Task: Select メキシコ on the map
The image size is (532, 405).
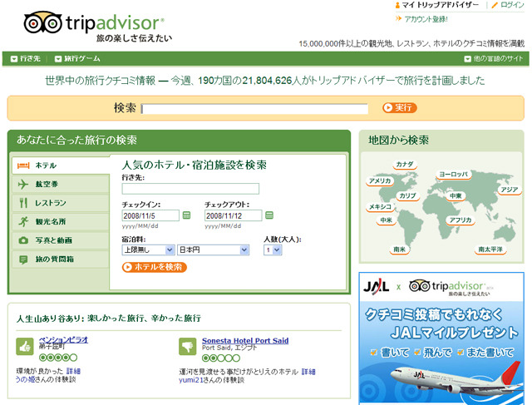Action: click(x=381, y=207)
